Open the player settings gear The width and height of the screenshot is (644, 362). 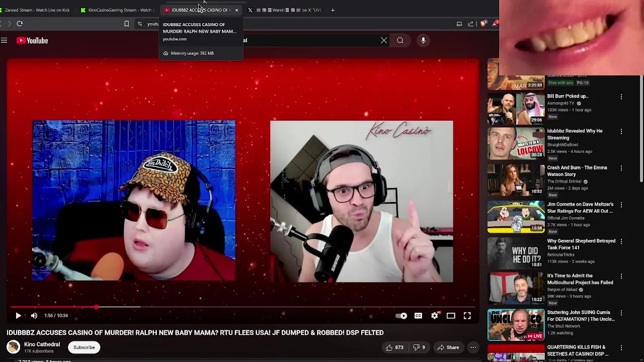click(435, 316)
